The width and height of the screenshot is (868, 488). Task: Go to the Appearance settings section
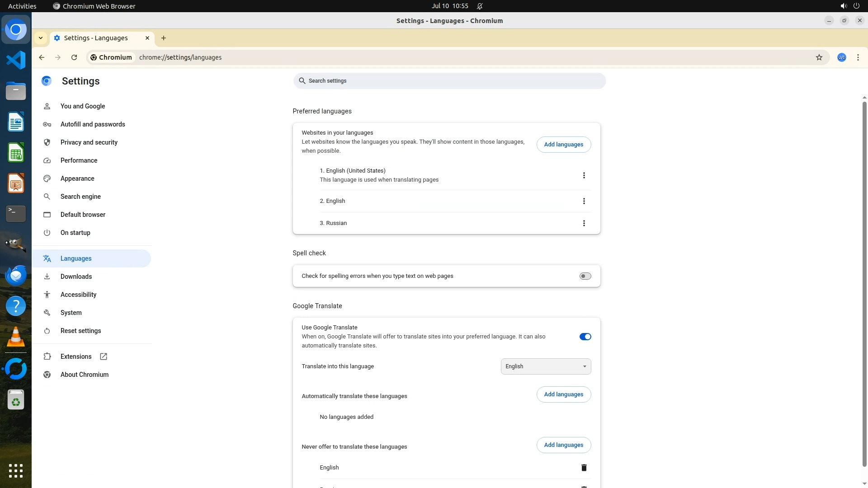point(77,178)
